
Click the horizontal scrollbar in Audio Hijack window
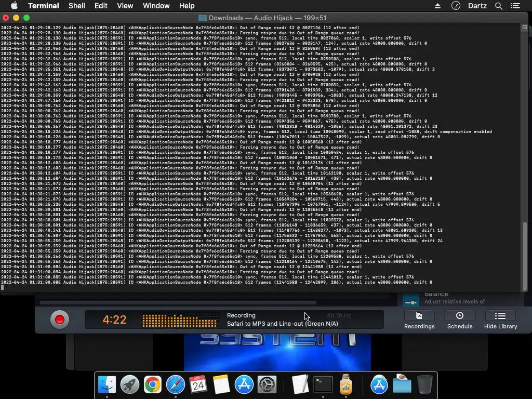[178, 302]
